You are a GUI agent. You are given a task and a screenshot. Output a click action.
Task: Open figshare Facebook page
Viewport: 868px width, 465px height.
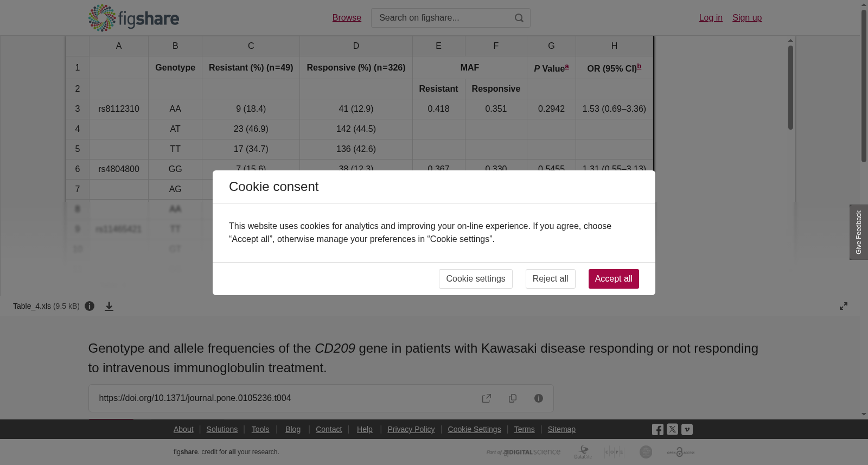[x=658, y=430]
